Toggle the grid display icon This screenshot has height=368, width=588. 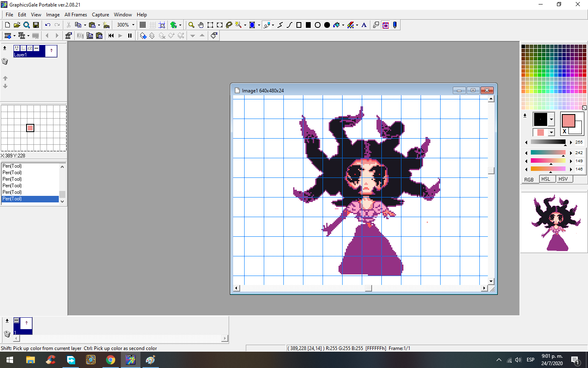pyautogui.click(x=143, y=25)
